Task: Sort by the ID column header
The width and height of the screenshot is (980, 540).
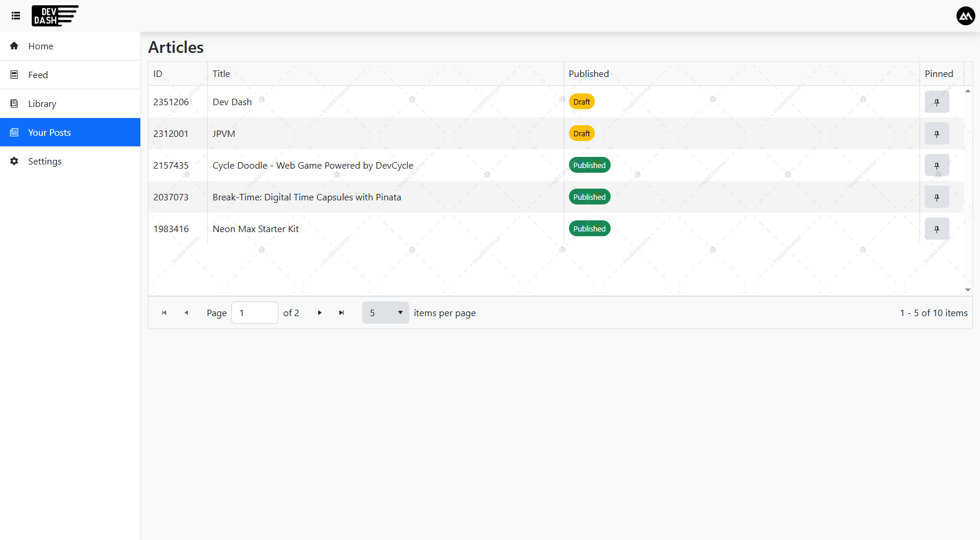Action: [x=178, y=73]
